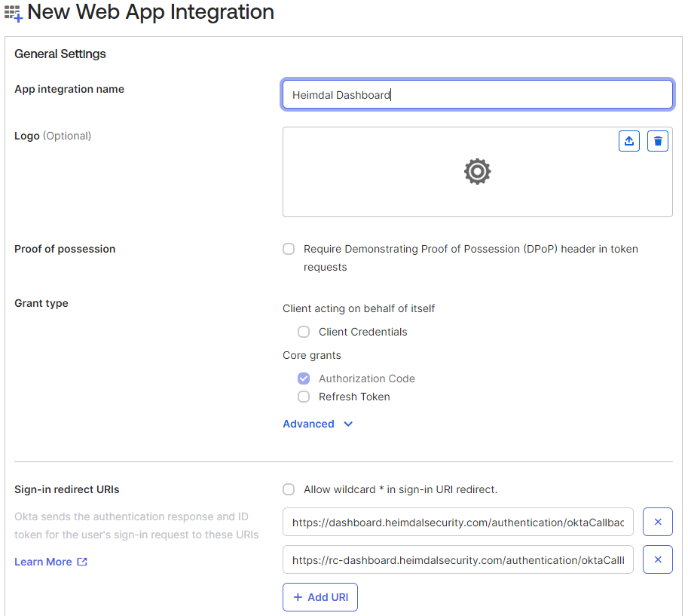Screen dimensions: 688x616
Task: Allow wildcard in sign-in URI redirect
Action: tap(289, 489)
